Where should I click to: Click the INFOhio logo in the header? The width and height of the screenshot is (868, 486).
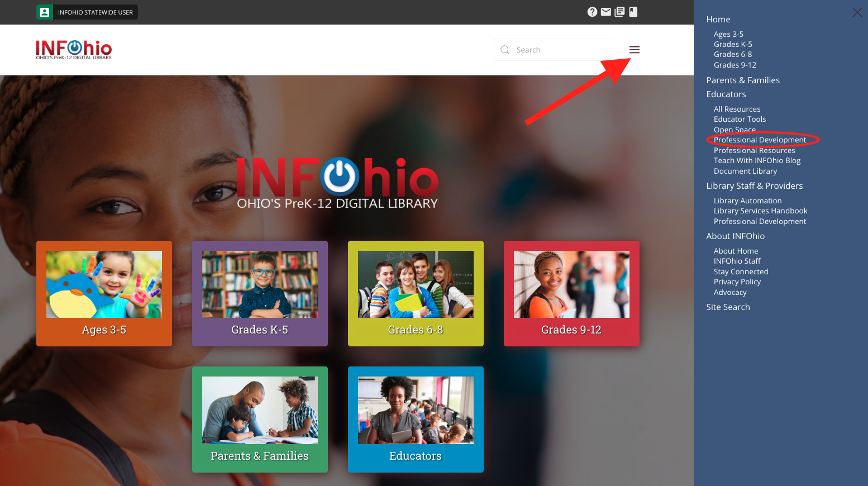74,50
